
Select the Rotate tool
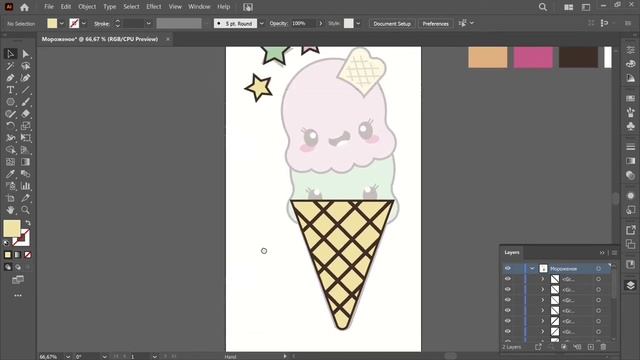(11, 126)
